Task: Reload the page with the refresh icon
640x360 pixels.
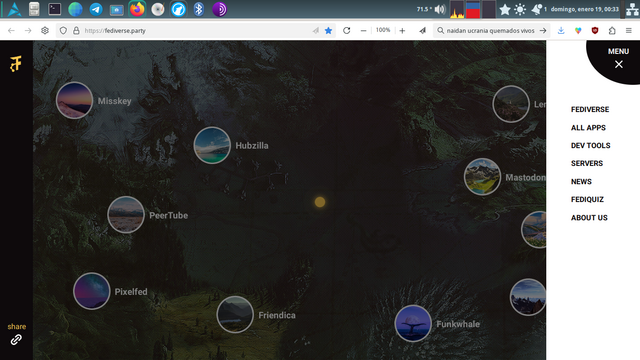Action: click(347, 31)
